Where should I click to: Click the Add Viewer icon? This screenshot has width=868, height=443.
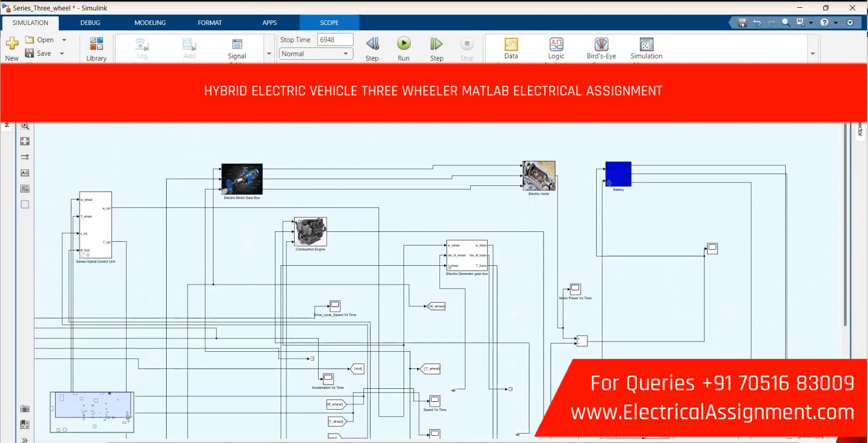(189, 45)
